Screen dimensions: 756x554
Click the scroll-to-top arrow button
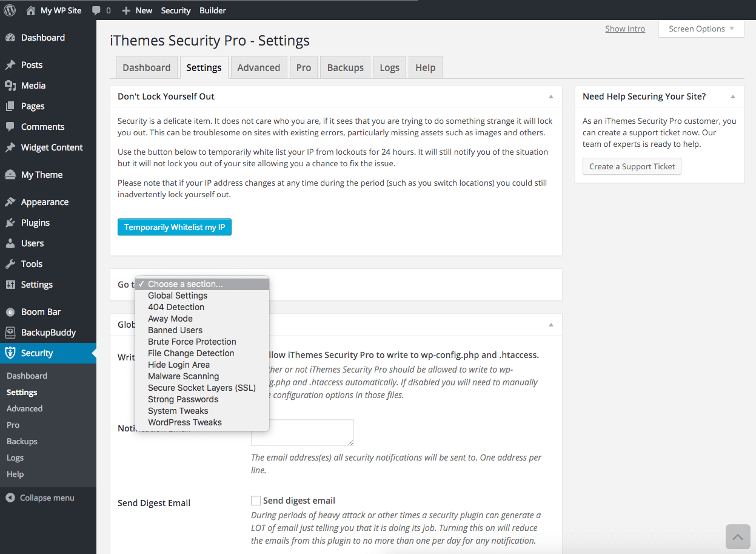coord(738,537)
